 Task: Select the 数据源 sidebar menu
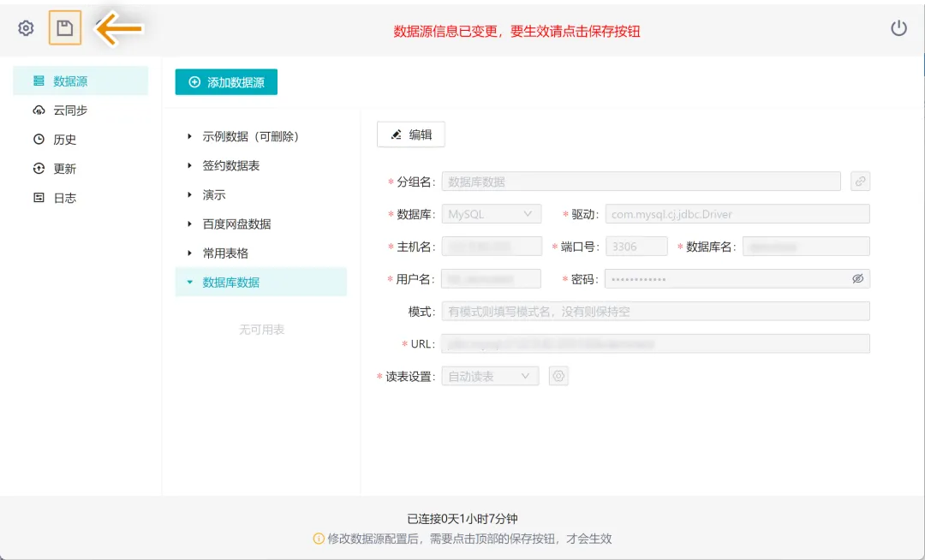coord(70,81)
